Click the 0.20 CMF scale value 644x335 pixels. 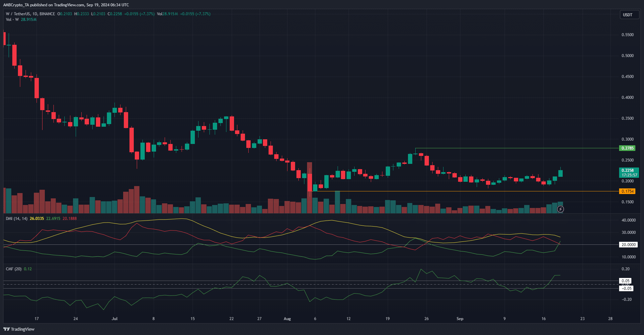coord(625,269)
